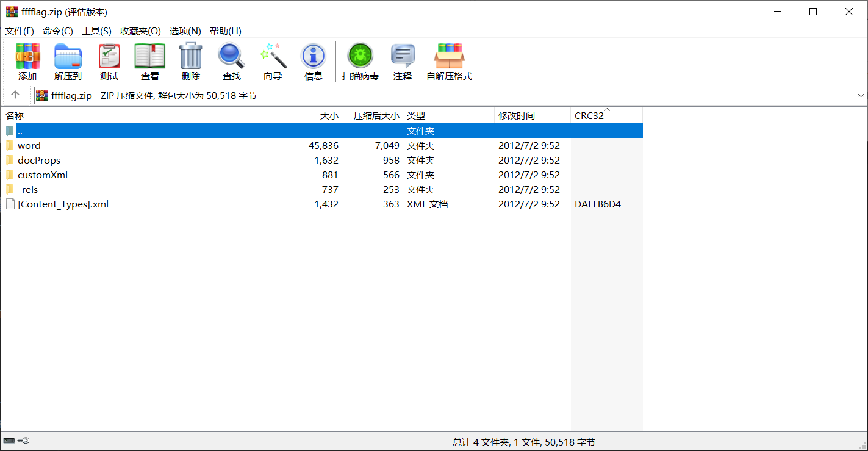Image resolution: width=868 pixels, height=451 pixels.
Task: Click the [Content_Types].xml file name
Action: tap(63, 204)
